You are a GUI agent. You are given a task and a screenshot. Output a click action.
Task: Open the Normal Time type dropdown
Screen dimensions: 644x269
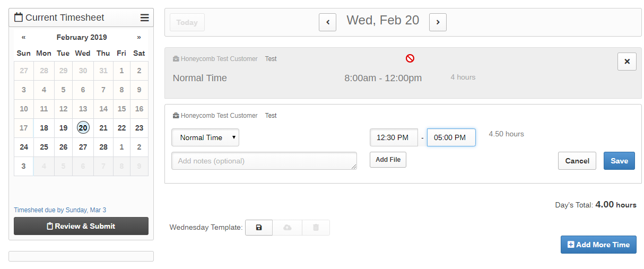205,137
